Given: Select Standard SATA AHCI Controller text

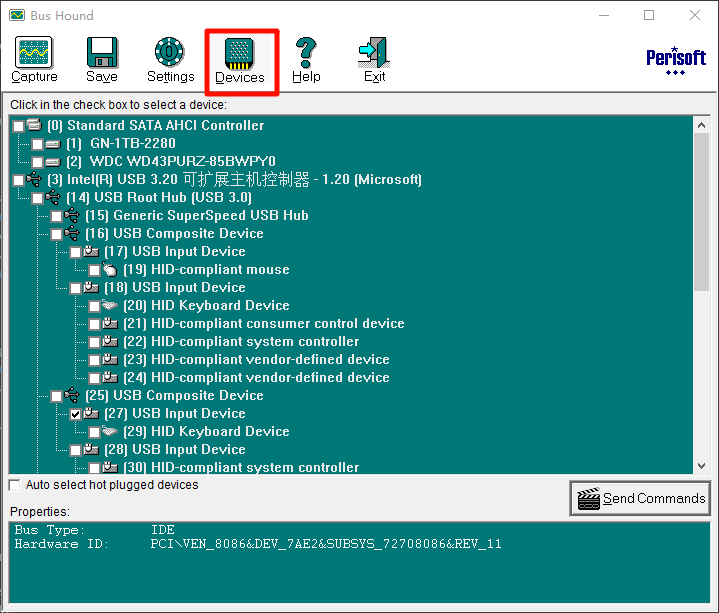Looking at the screenshot, I should pyautogui.click(x=166, y=126).
